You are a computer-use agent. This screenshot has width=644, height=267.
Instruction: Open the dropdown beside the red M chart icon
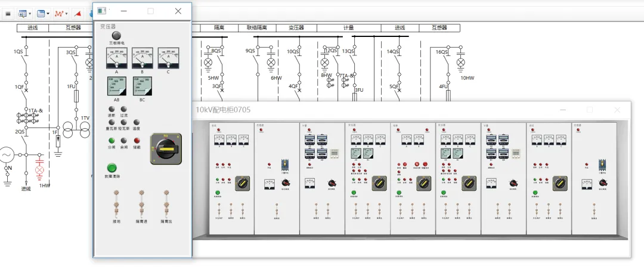[x=67, y=14]
